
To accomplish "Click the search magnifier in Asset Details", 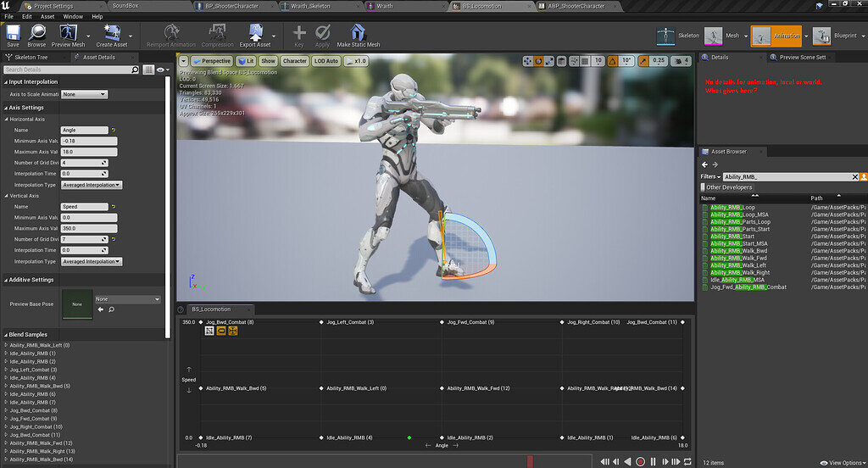I will pos(135,70).
